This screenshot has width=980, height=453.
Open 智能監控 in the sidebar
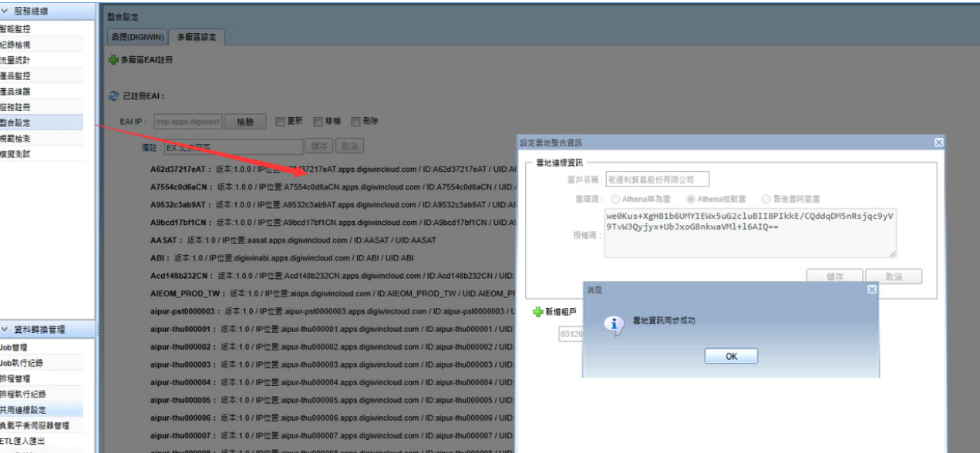pyautogui.click(x=15, y=29)
